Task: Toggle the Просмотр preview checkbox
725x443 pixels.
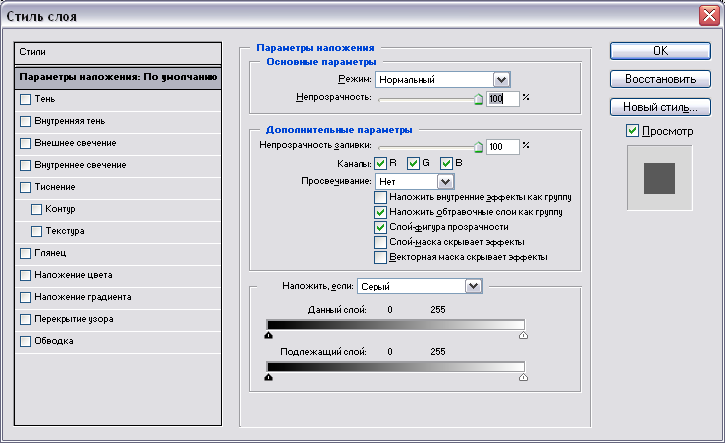Action: [633, 131]
